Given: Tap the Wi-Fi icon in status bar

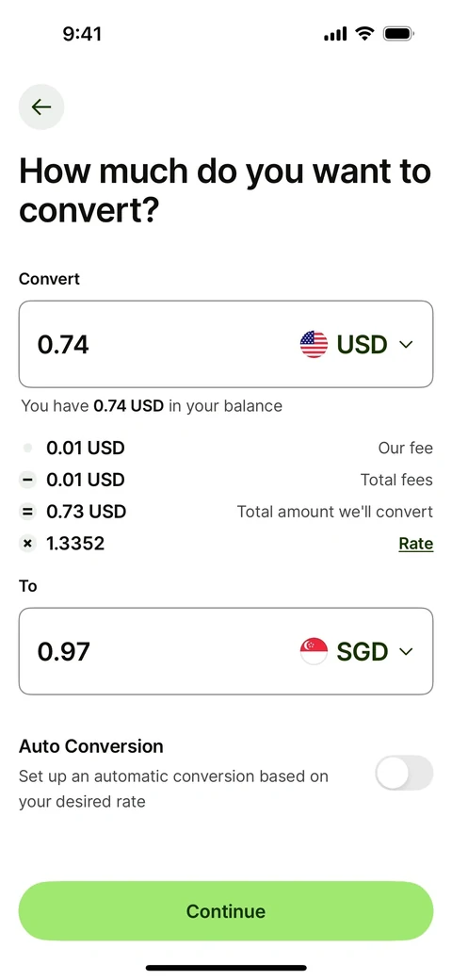Looking at the screenshot, I should coord(364,34).
